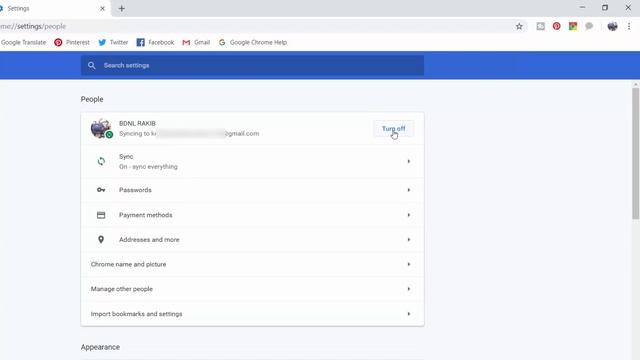The height and width of the screenshot is (360, 640).
Task: Click the search magnifier icon in settings
Action: click(x=91, y=65)
